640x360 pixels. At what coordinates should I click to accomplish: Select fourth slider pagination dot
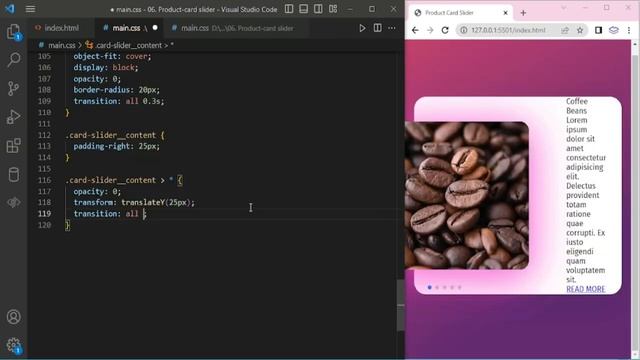tap(452, 287)
